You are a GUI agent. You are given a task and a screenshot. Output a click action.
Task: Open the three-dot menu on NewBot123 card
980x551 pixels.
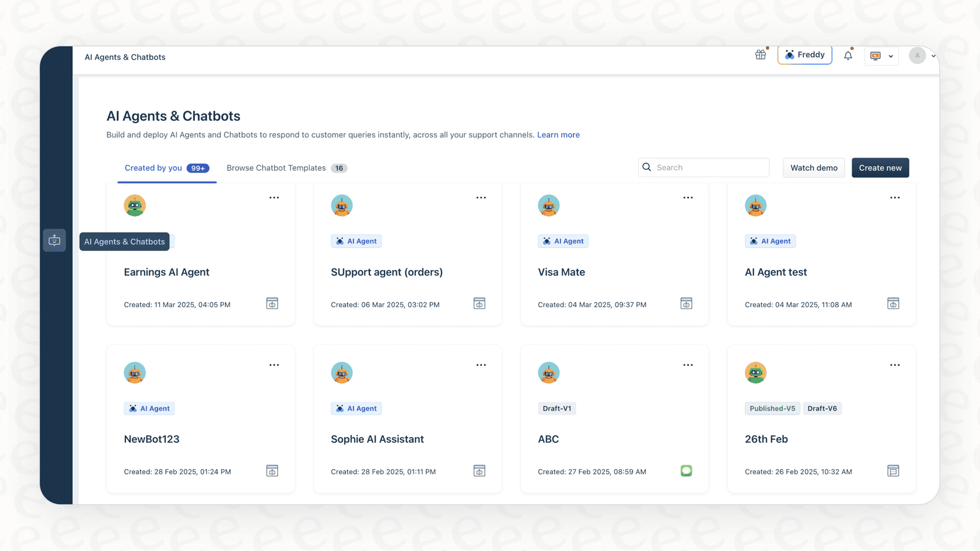pyautogui.click(x=274, y=365)
